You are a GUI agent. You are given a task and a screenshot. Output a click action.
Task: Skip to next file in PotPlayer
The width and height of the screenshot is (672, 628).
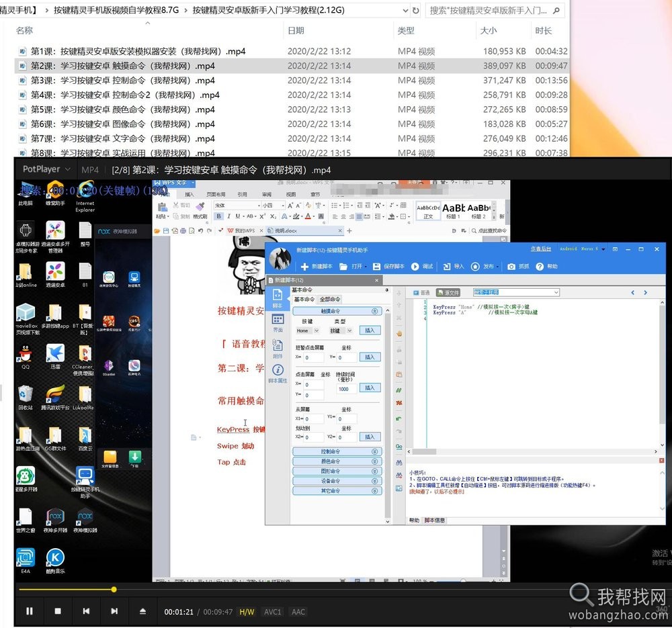[x=114, y=611]
